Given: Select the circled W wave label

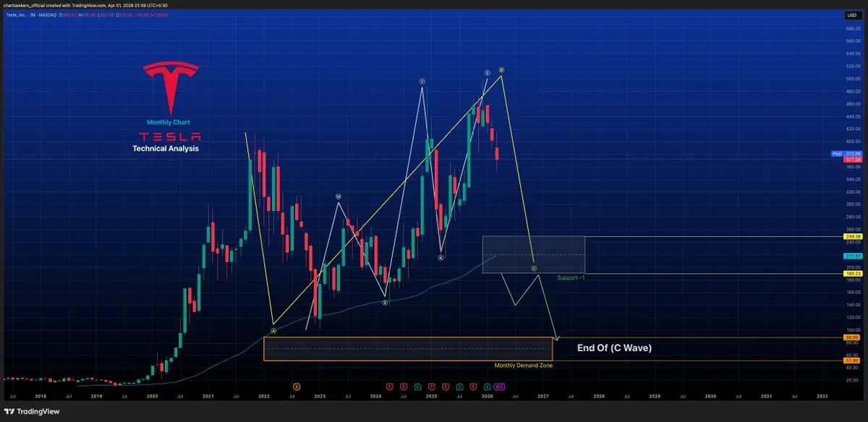Looking at the screenshot, I should [338, 196].
